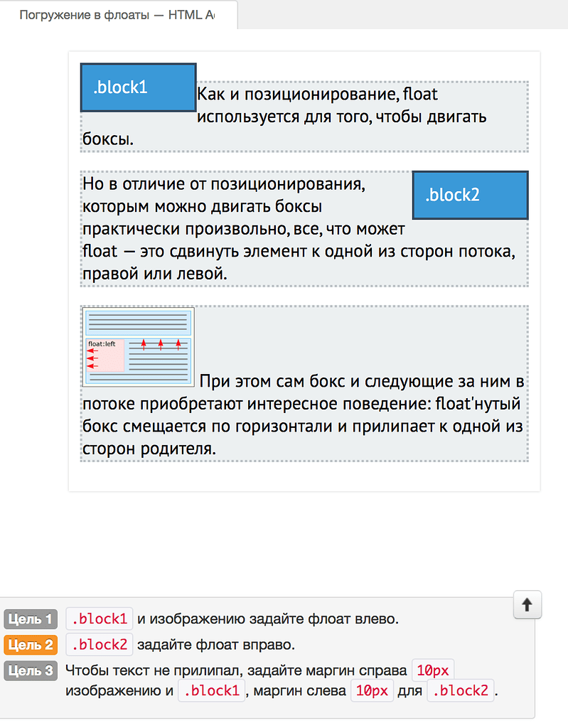
Task: Select the blue .block2 box in the preview
Action: point(469,195)
